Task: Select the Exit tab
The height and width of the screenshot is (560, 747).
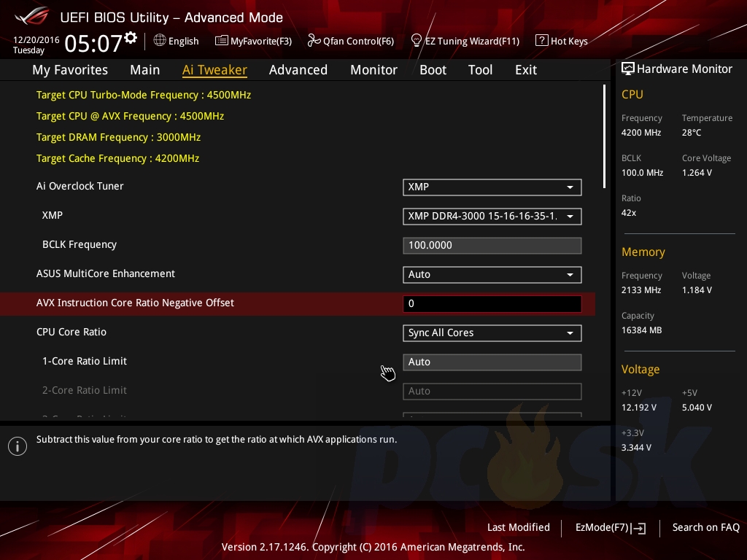Action: tap(526, 70)
